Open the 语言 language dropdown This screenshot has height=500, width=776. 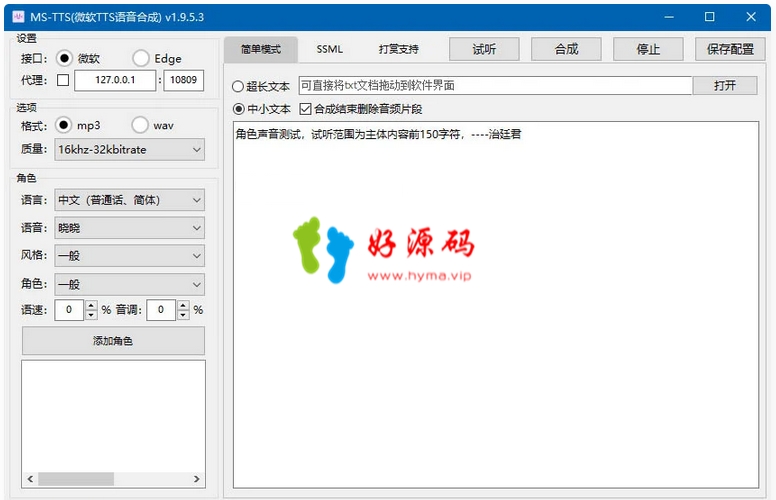pos(130,200)
